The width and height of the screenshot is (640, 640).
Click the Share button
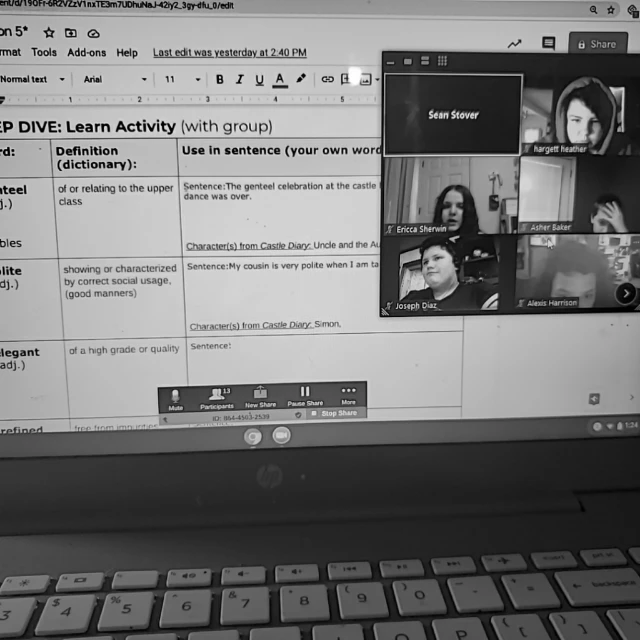598,44
